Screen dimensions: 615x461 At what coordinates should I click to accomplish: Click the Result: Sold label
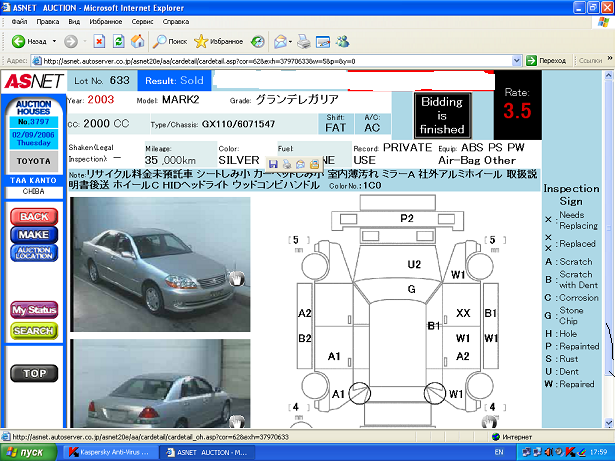tap(174, 81)
